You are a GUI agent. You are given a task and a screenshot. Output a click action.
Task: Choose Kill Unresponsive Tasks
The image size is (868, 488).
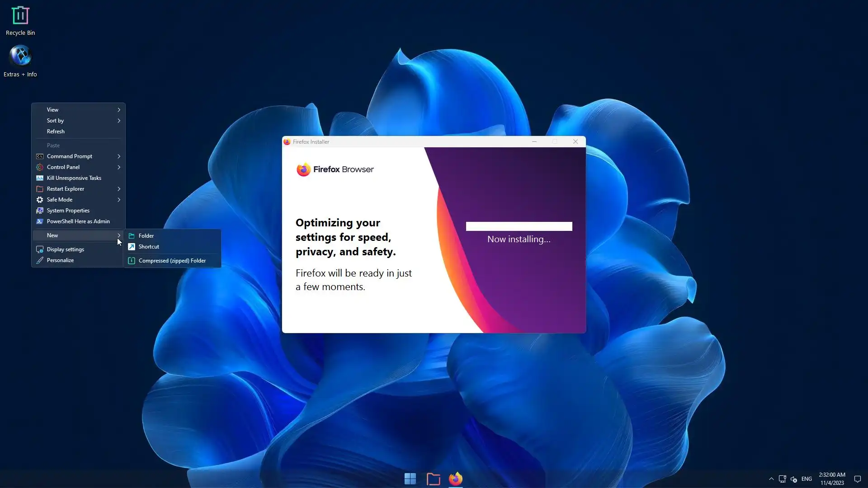(x=74, y=178)
